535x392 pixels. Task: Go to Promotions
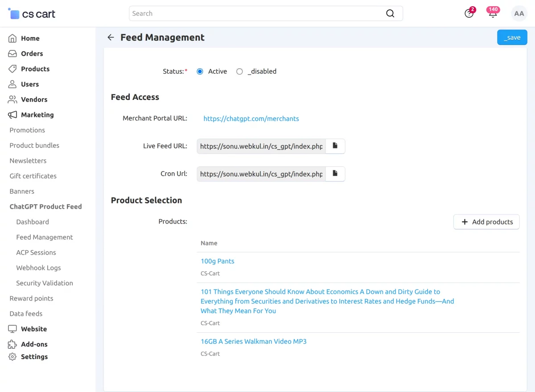coord(27,130)
